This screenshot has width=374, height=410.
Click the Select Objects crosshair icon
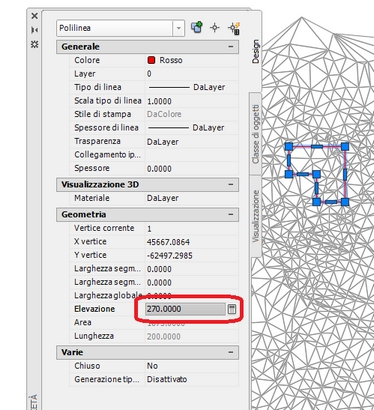pos(215,28)
